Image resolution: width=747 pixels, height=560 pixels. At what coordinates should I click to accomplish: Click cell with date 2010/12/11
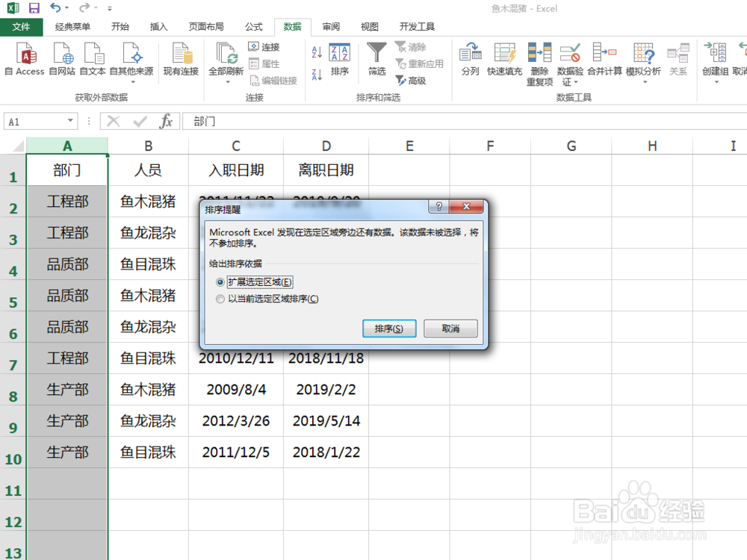236,358
